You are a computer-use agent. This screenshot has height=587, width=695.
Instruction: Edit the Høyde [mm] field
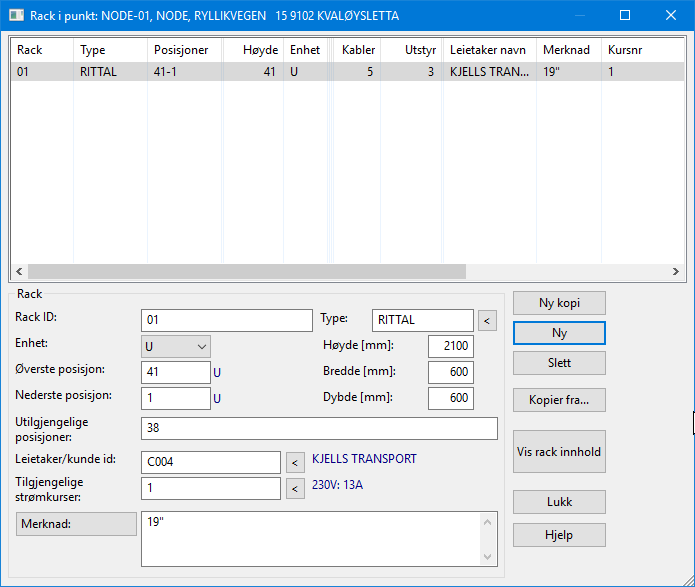451,346
